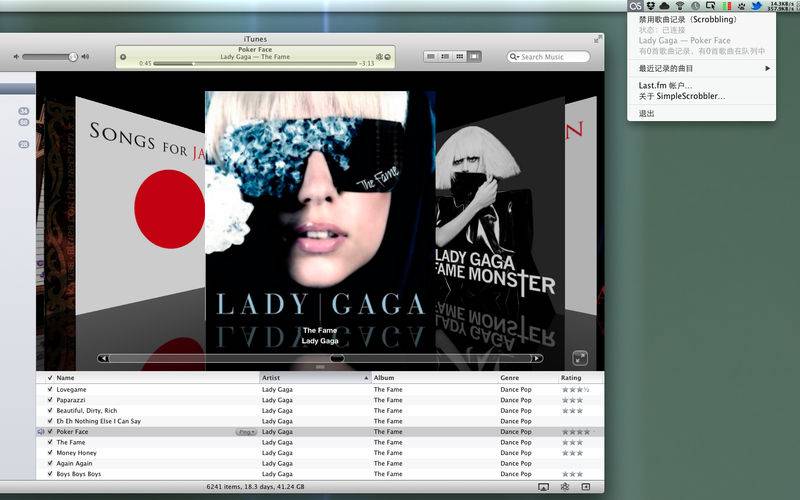This screenshot has width=800, height=500.
Task: Open the Wi-Fi status menu bar icon
Action: (x=680, y=6)
